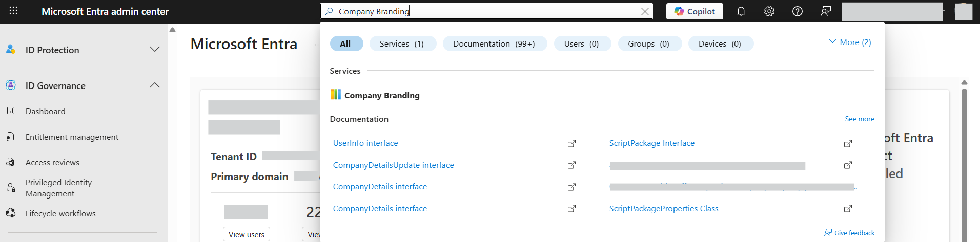Open ScriptPackageProperties Class documentation
This screenshot has width=980, height=242.
[x=664, y=208]
